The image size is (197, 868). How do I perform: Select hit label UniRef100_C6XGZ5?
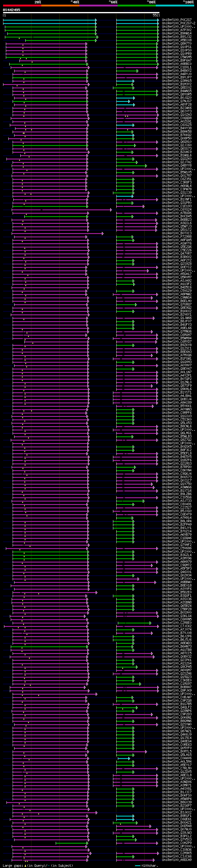pos(177,125)
